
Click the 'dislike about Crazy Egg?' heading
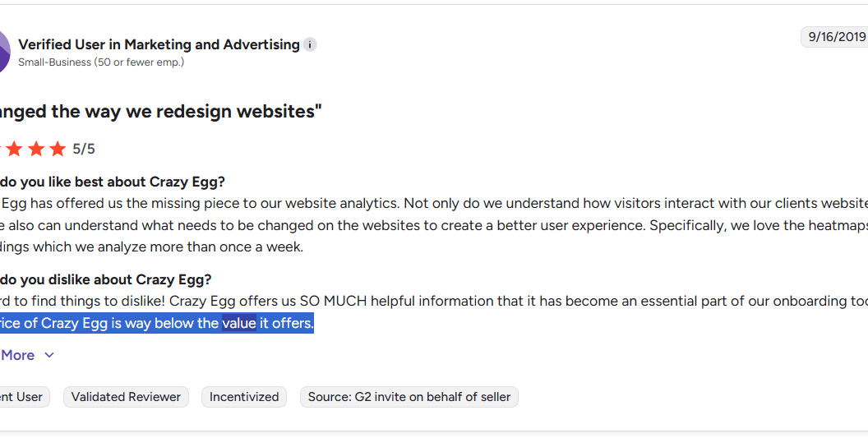click(107, 279)
